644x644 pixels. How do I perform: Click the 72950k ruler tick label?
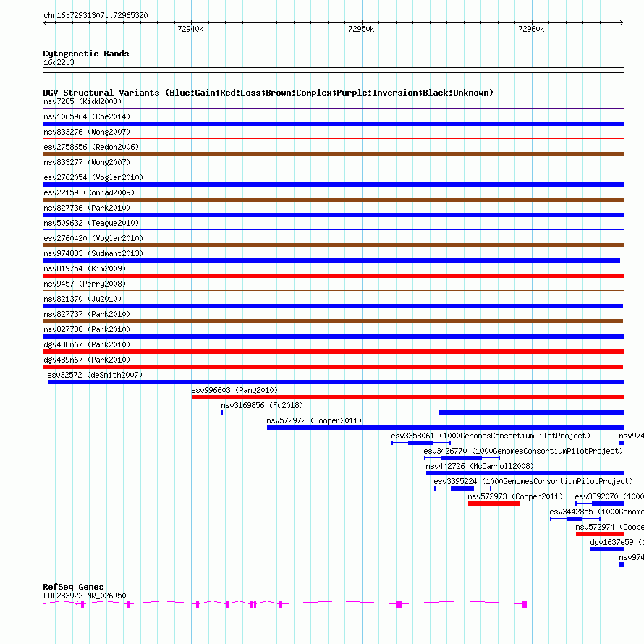pyautogui.click(x=361, y=29)
